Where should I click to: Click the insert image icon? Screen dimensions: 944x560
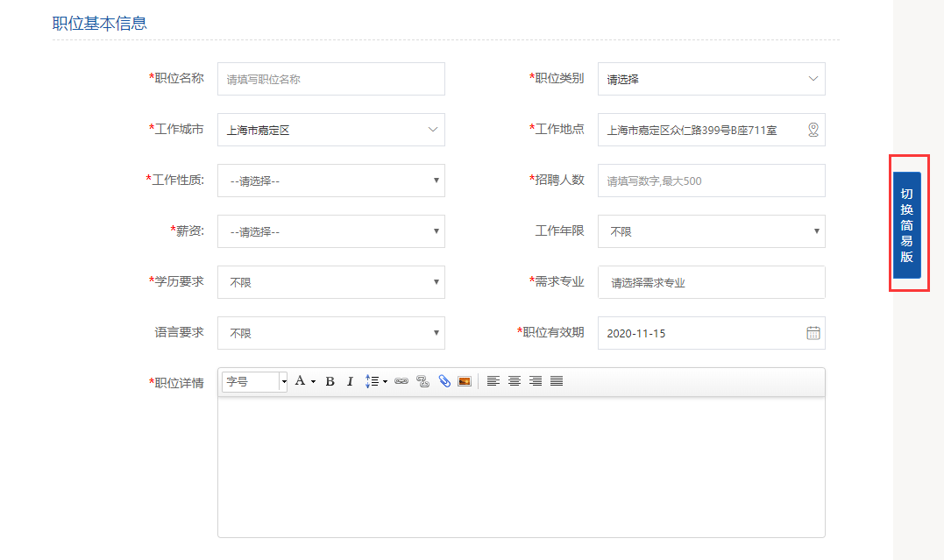coord(465,381)
